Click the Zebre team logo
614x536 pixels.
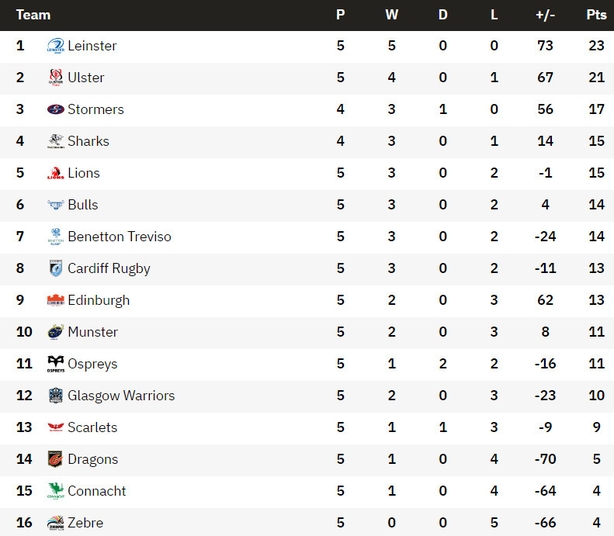pyautogui.click(x=56, y=523)
